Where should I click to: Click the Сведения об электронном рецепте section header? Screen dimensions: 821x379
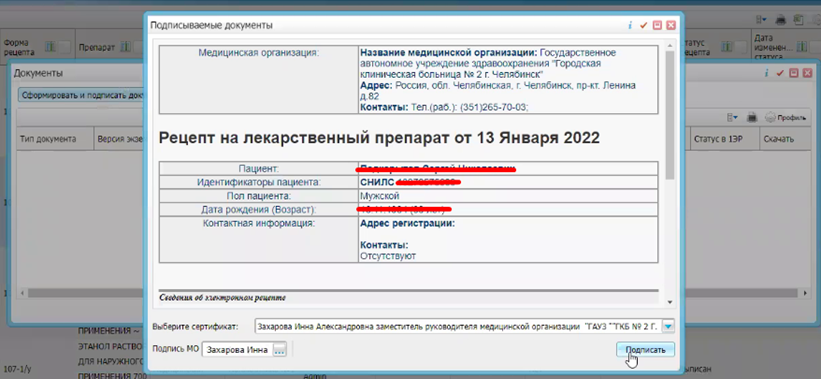223,298
